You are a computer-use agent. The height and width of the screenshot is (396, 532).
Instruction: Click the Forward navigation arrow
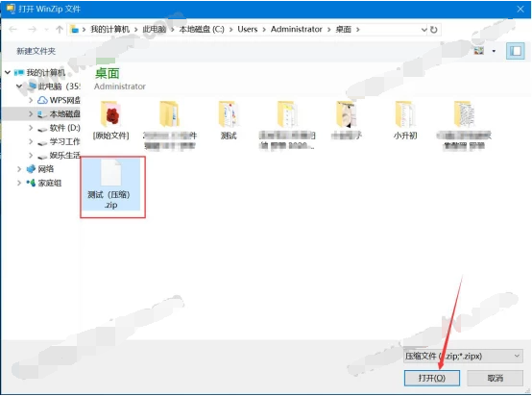33,30
